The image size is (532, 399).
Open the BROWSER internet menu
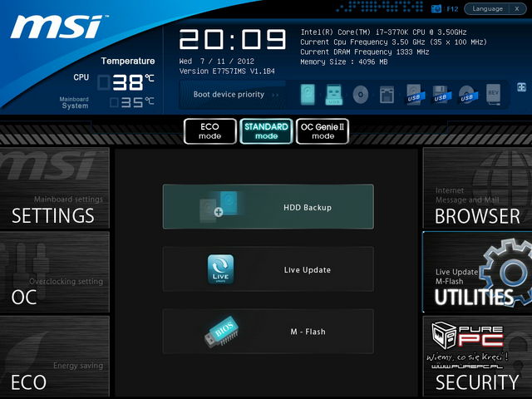477,188
